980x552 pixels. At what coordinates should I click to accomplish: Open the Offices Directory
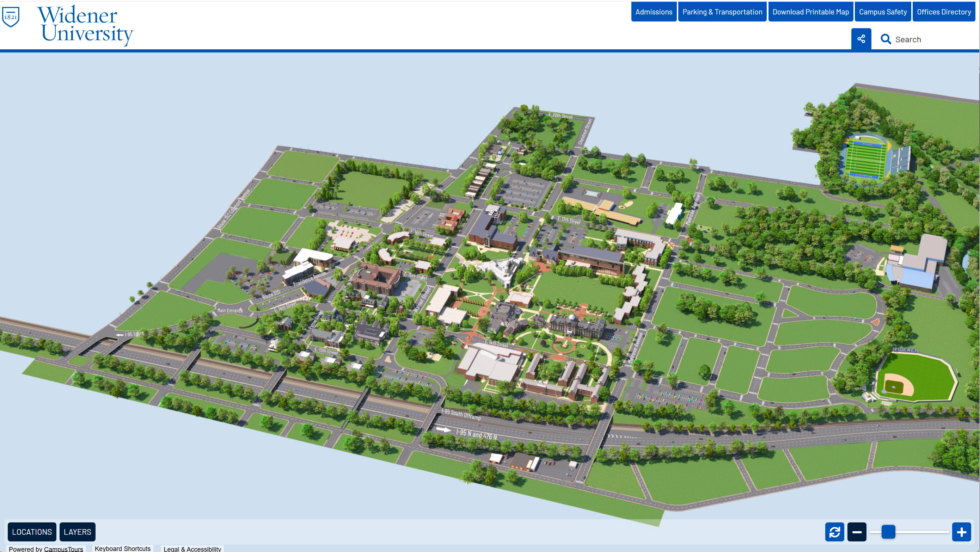tap(943, 12)
